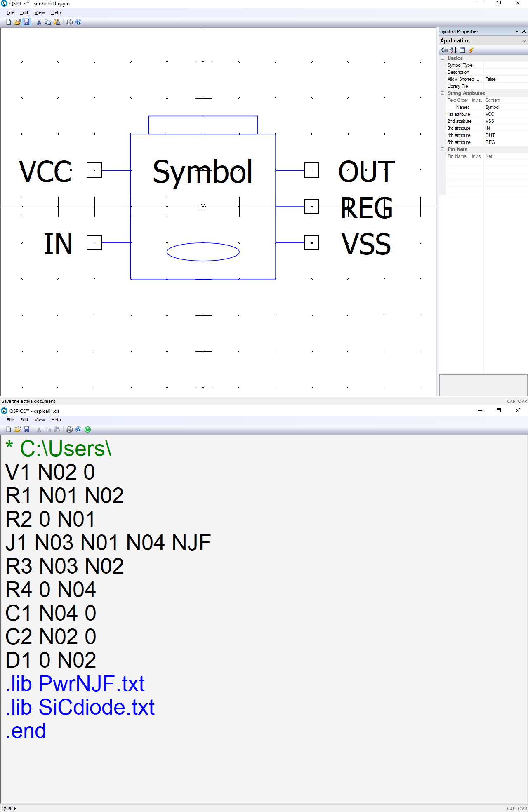Open Edit menu in simbolo01.qsym window
The height and width of the screenshot is (812, 528).
pyautogui.click(x=24, y=12)
